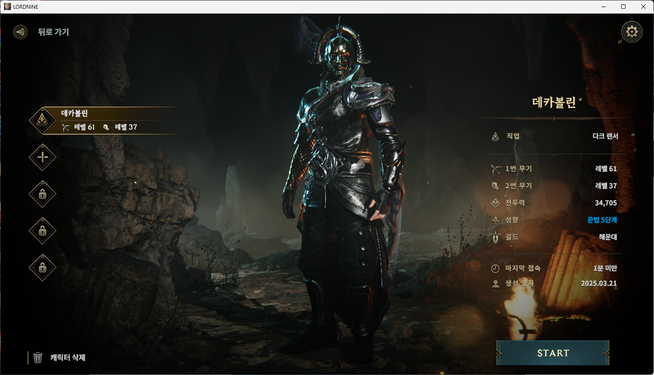The height and width of the screenshot is (375, 654).
Task: Click the trash can delete icon
Action: 38,357
